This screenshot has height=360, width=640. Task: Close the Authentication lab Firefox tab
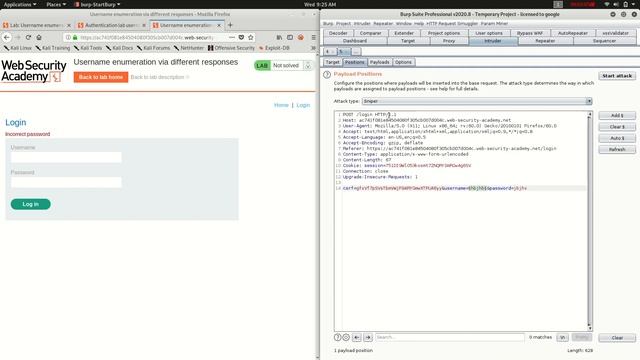click(144, 25)
